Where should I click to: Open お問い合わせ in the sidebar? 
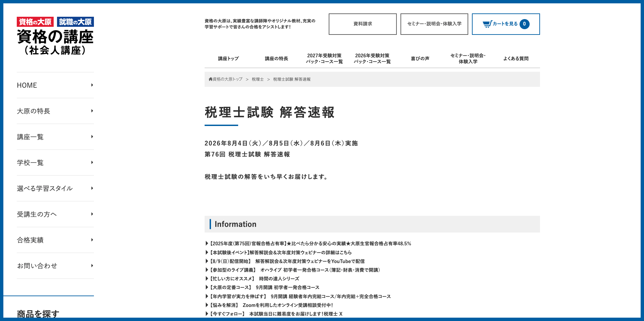pyautogui.click(x=55, y=266)
